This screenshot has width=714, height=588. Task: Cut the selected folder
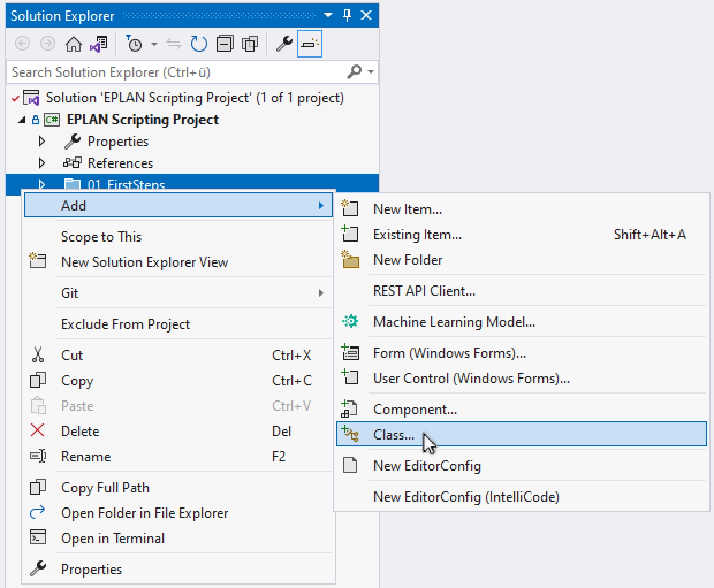coord(178,355)
